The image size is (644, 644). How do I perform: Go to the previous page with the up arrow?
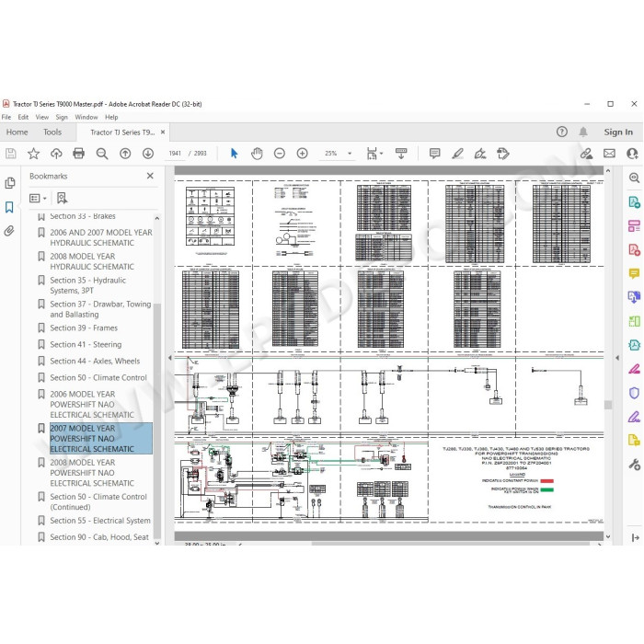click(x=125, y=154)
